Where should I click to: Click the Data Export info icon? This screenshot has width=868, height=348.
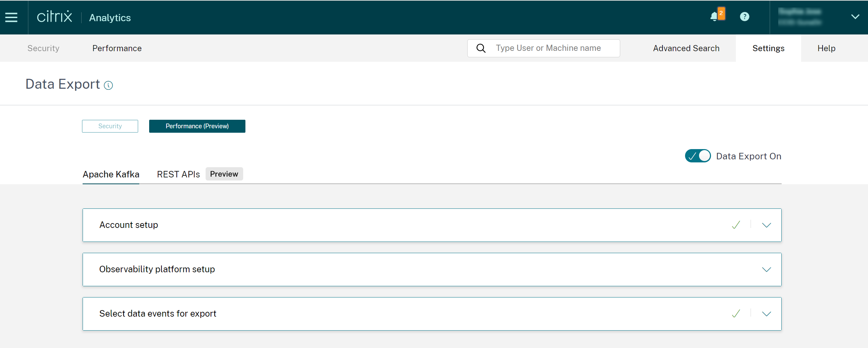109,85
